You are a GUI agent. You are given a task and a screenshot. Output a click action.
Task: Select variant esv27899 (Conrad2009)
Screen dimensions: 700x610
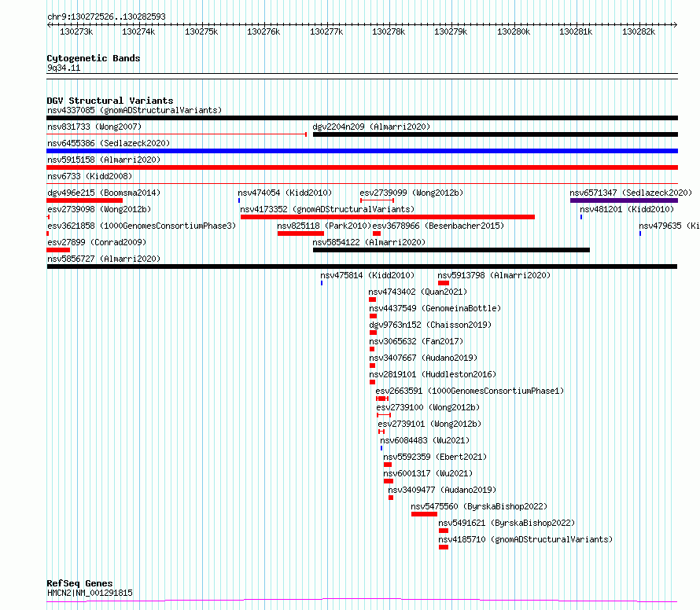click(x=97, y=242)
